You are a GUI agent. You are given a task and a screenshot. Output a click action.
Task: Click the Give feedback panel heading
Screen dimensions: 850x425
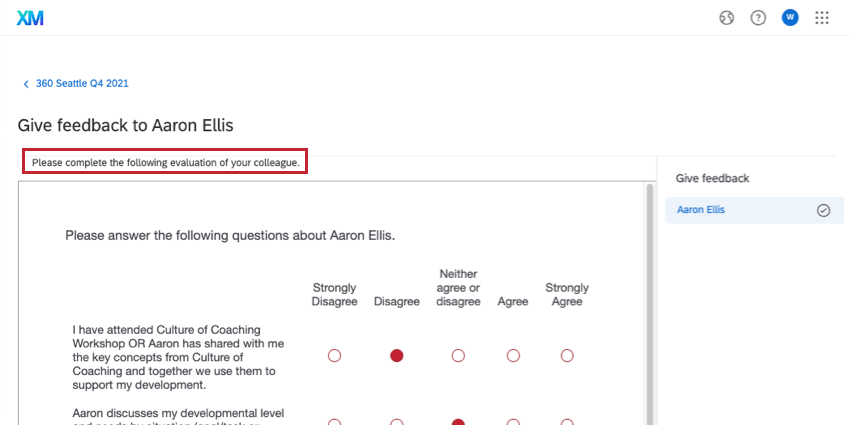pyautogui.click(x=712, y=178)
